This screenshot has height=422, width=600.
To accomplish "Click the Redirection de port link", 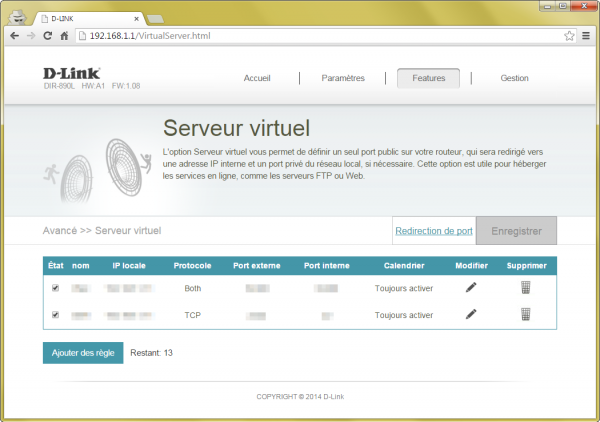I will point(434,231).
